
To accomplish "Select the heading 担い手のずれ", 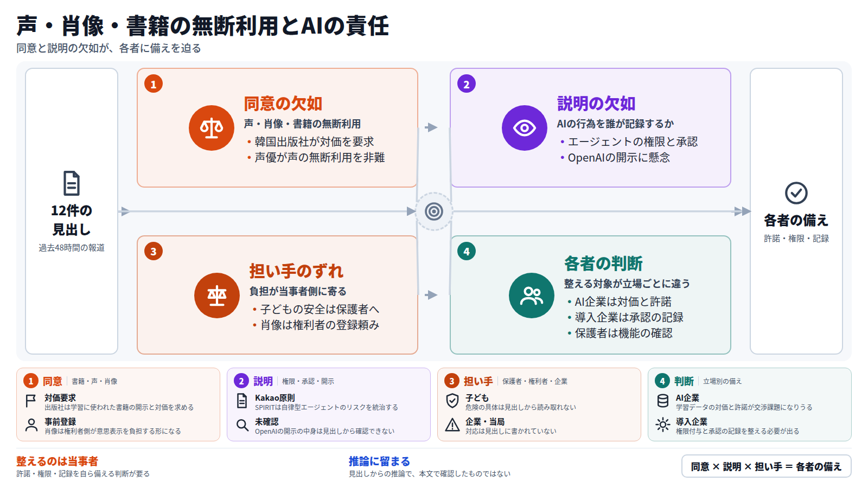I will [296, 271].
